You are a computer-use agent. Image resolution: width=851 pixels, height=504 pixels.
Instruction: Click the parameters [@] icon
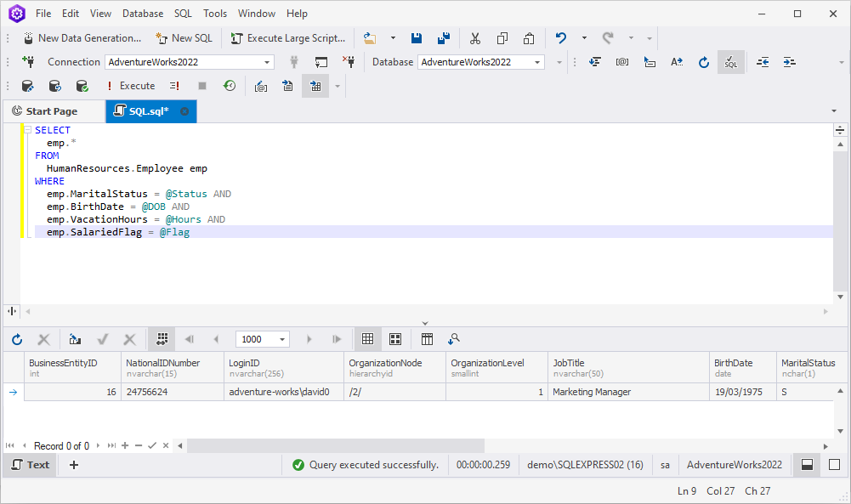[622, 62]
